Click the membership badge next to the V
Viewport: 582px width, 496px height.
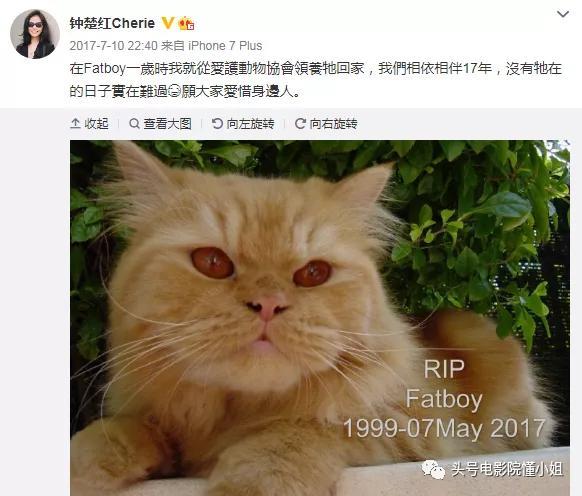186,23
